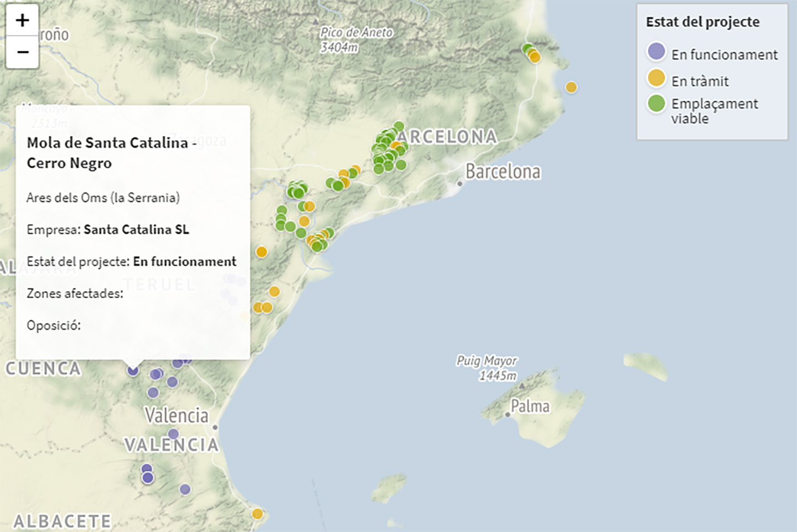Select the isolated yellow marker on the northeast coast
The height and width of the screenshot is (532, 797).
point(571,87)
